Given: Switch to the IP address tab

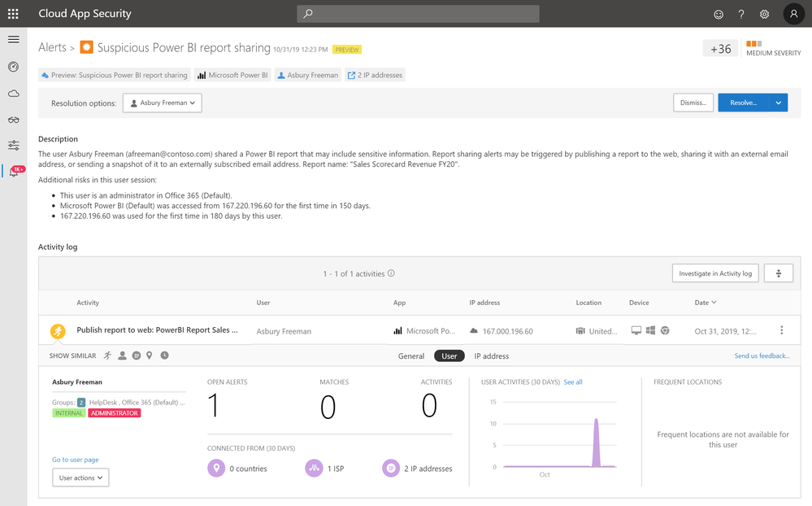Looking at the screenshot, I should point(492,356).
